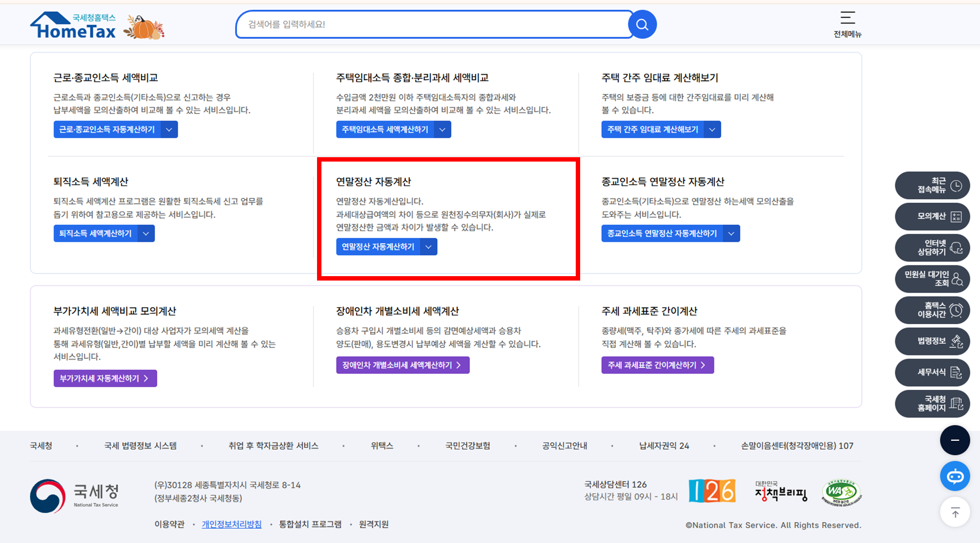
Task: Expand dropdown beside 퇴직소득 세액계산하기
Action: (x=146, y=234)
